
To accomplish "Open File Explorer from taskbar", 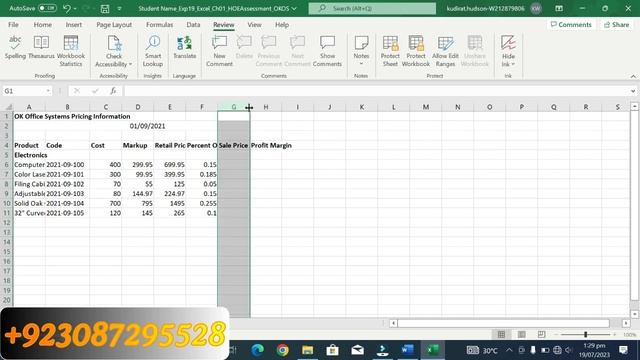I will click(x=307, y=350).
